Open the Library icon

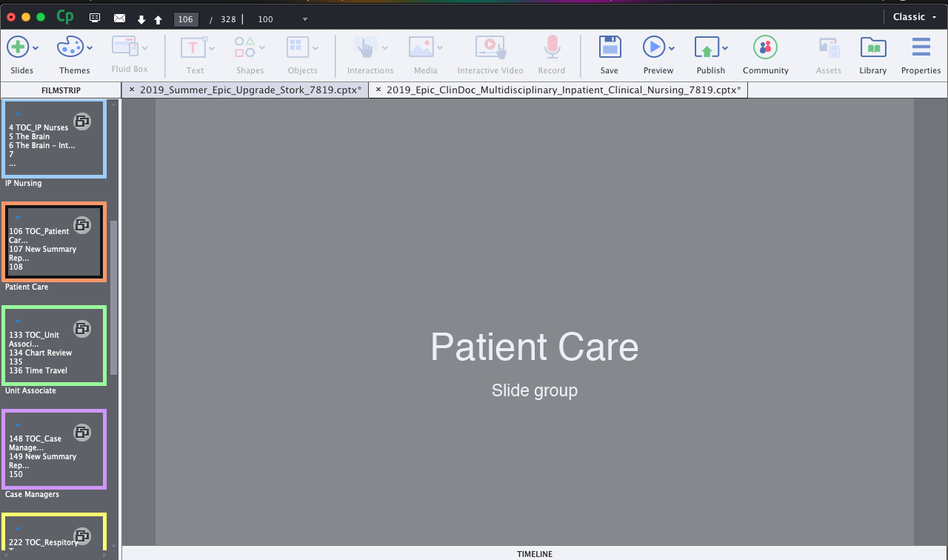point(873,47)
